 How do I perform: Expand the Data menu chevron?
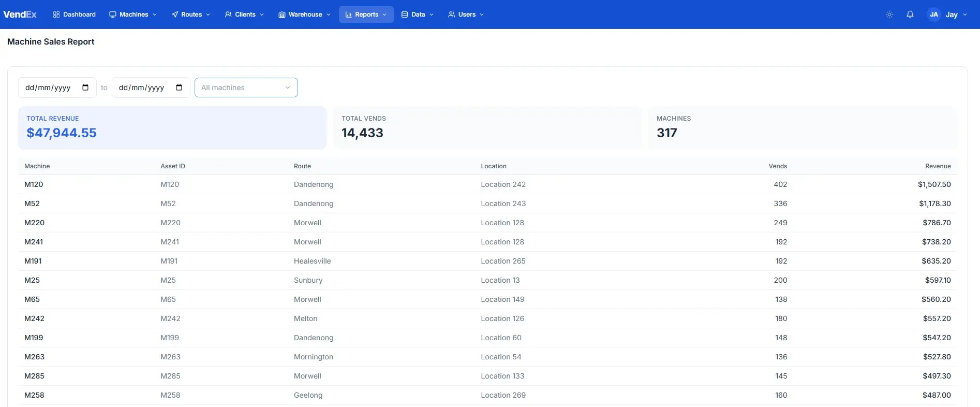432,14
